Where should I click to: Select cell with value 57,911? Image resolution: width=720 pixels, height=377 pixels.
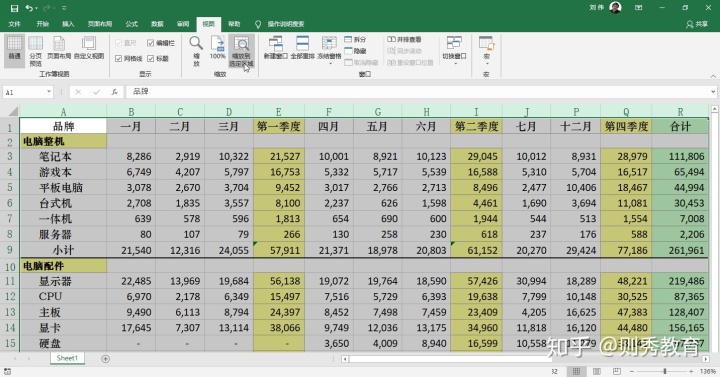[279, 250]
